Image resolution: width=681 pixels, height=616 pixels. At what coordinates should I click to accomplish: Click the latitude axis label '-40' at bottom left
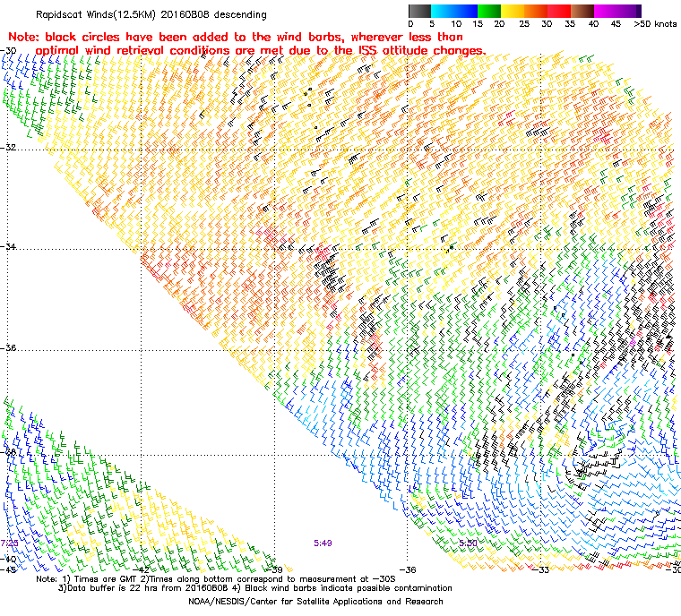pos(8,559)
